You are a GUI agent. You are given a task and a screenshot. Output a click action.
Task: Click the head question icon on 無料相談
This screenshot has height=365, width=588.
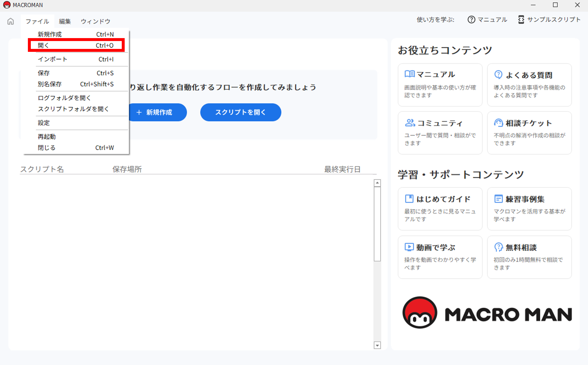pos(498,247)
